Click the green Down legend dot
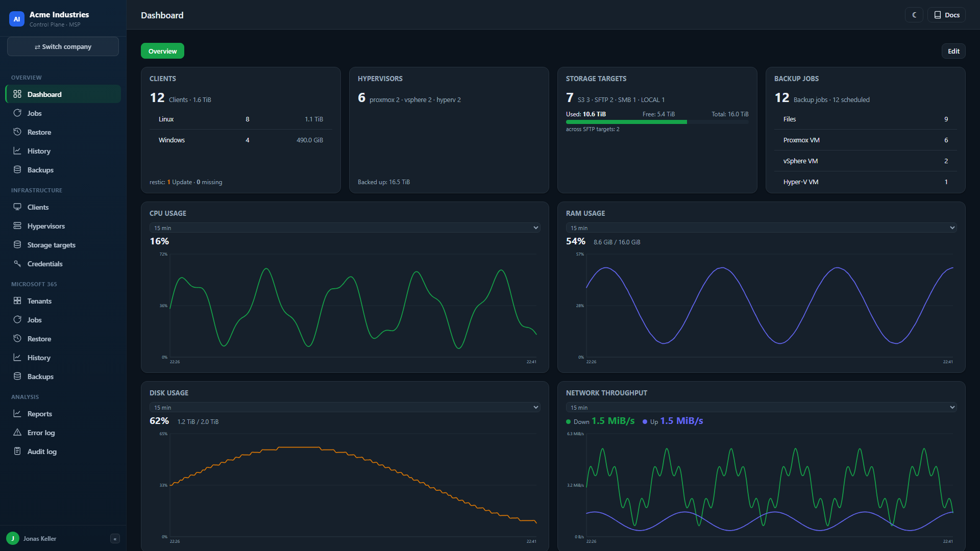 point(568,422)
